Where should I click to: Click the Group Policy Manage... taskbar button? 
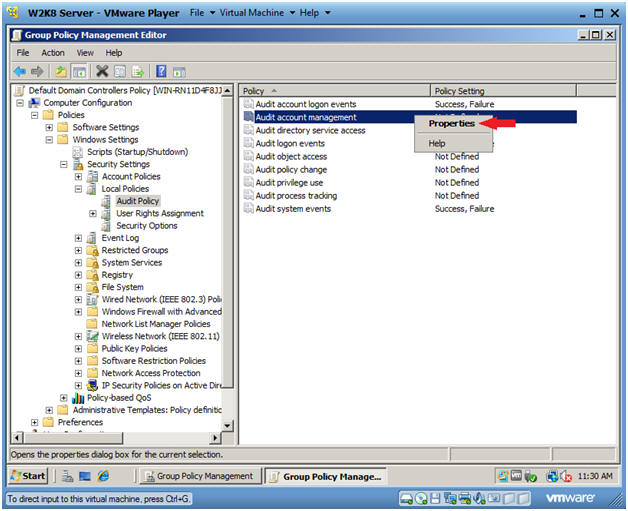(x=325, y=476)
